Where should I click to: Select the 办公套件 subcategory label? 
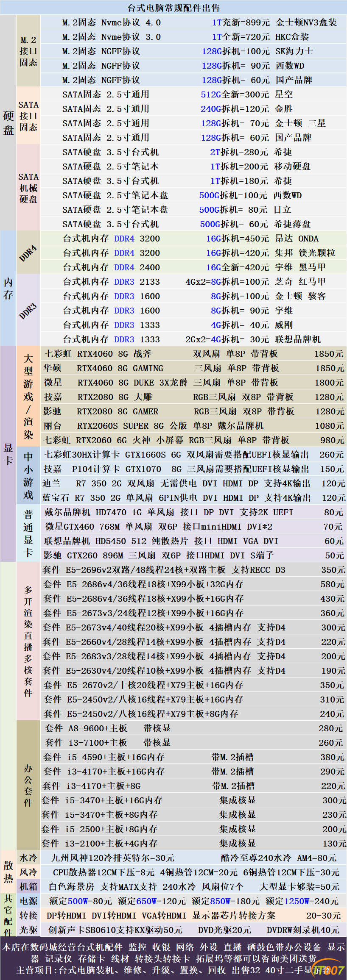tap(28, 785)
